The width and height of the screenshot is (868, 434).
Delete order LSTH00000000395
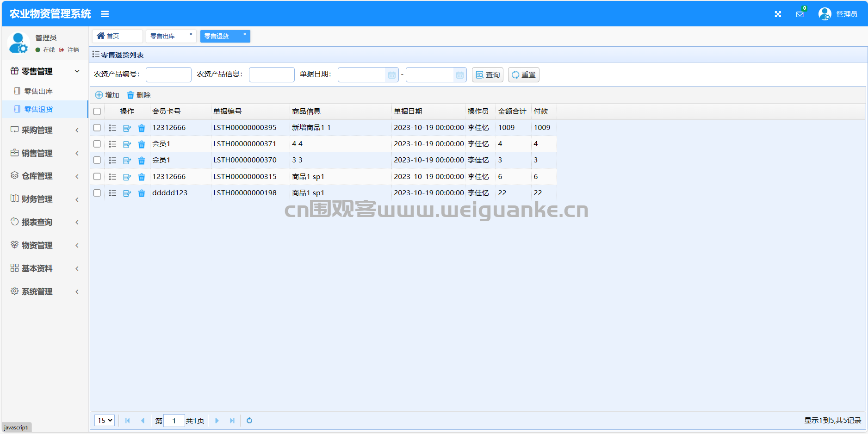pos(142,128)
